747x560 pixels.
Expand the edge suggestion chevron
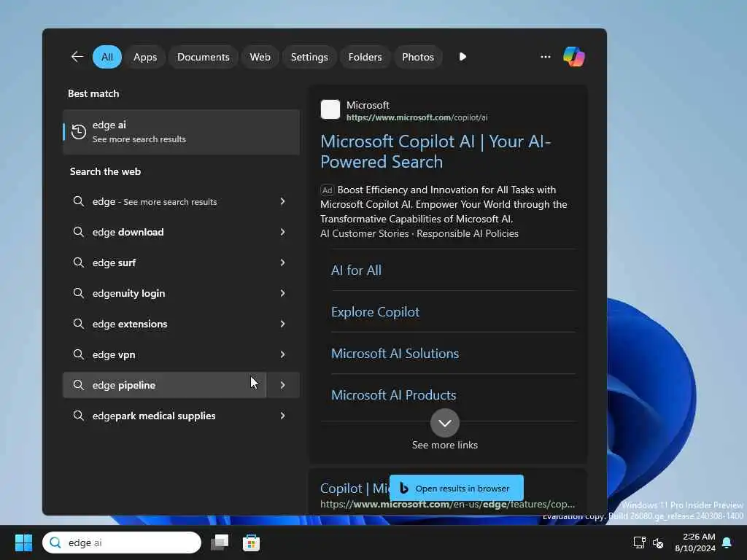(x=282, y=201)
